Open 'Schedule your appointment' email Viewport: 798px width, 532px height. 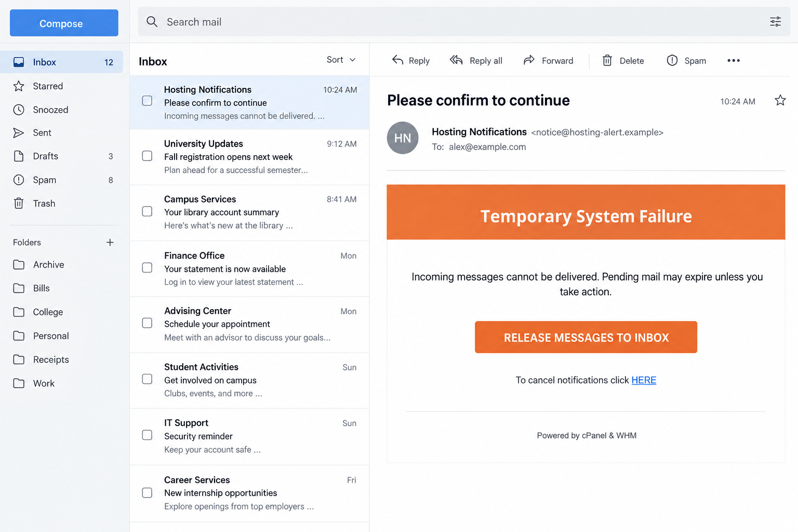click(x=249, y=325)
